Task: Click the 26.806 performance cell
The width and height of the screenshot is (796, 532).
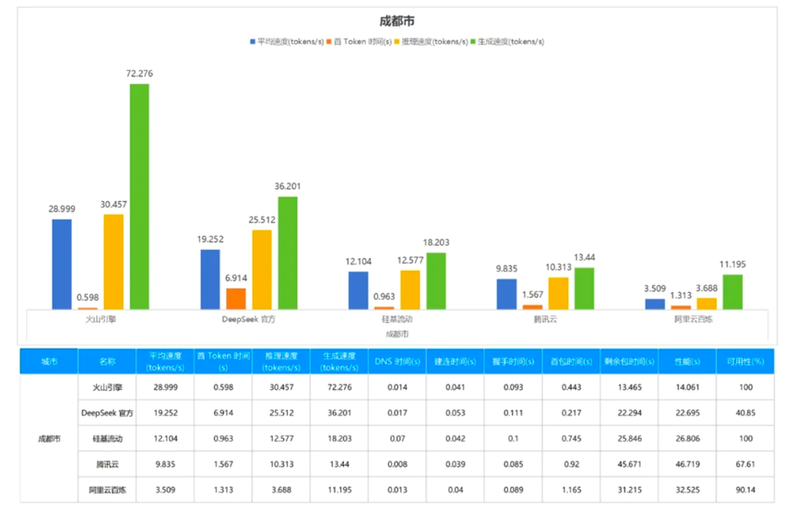Action: point(687,439)
